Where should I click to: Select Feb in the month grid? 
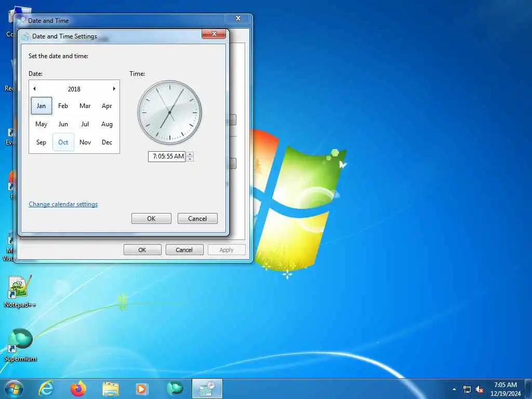tap(63, 106)
